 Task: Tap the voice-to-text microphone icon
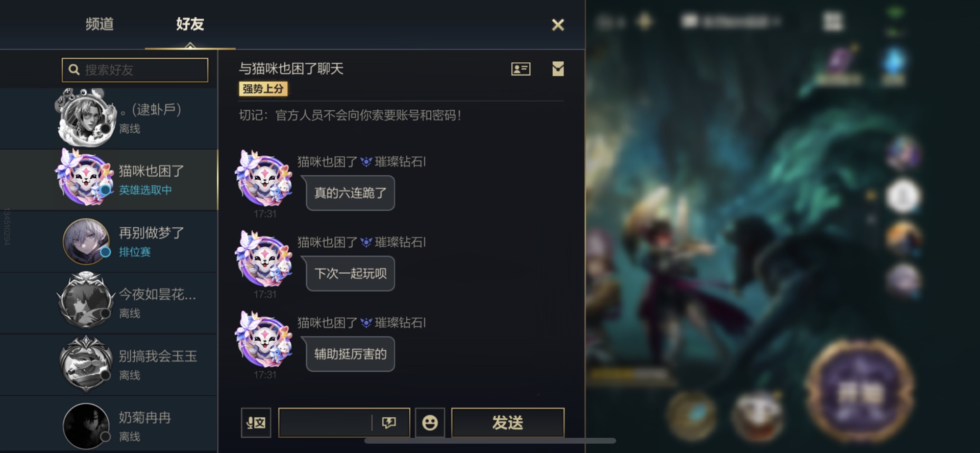[x=256, y=422]
